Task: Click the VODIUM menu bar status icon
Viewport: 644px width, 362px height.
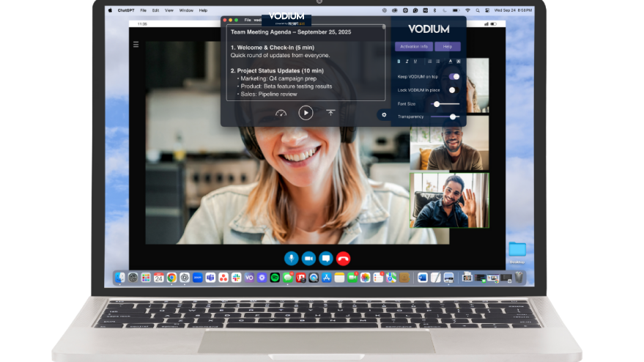Action: point(425,10)
